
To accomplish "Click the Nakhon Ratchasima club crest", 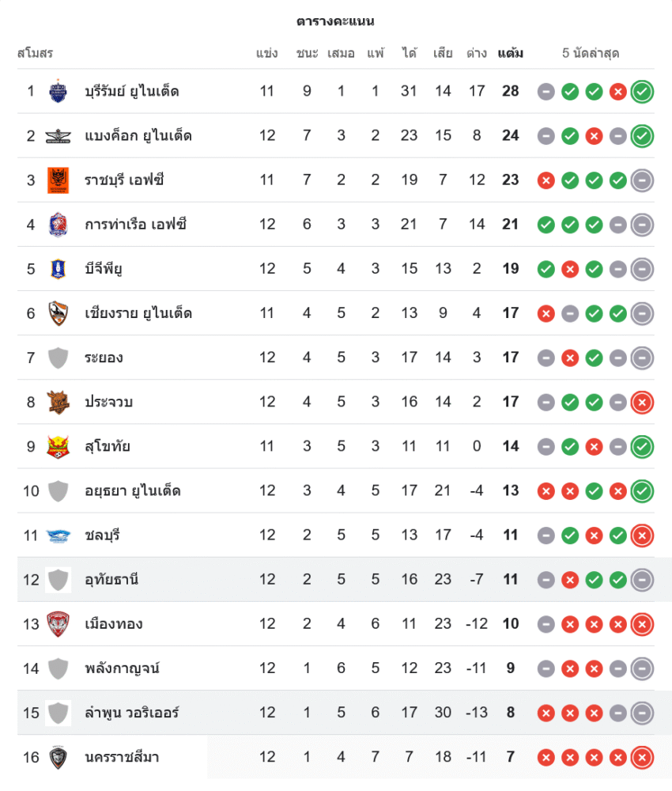I will [x=58, y=757].
